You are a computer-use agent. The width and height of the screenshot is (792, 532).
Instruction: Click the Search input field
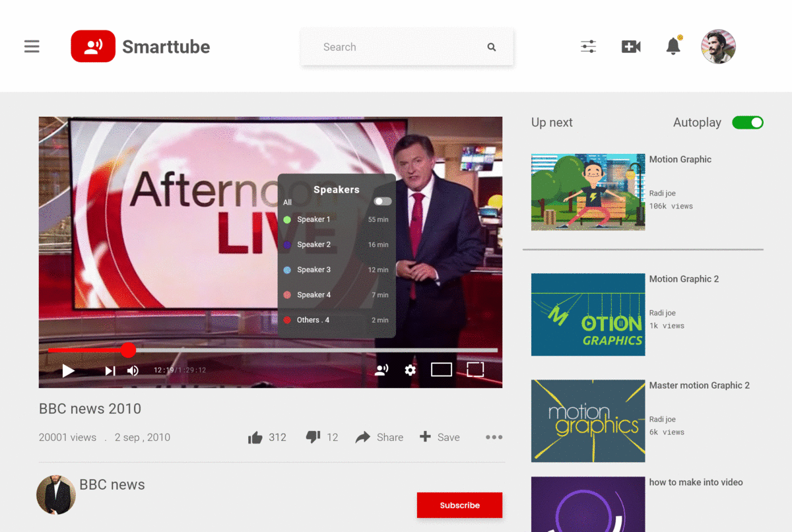[407, 47]
